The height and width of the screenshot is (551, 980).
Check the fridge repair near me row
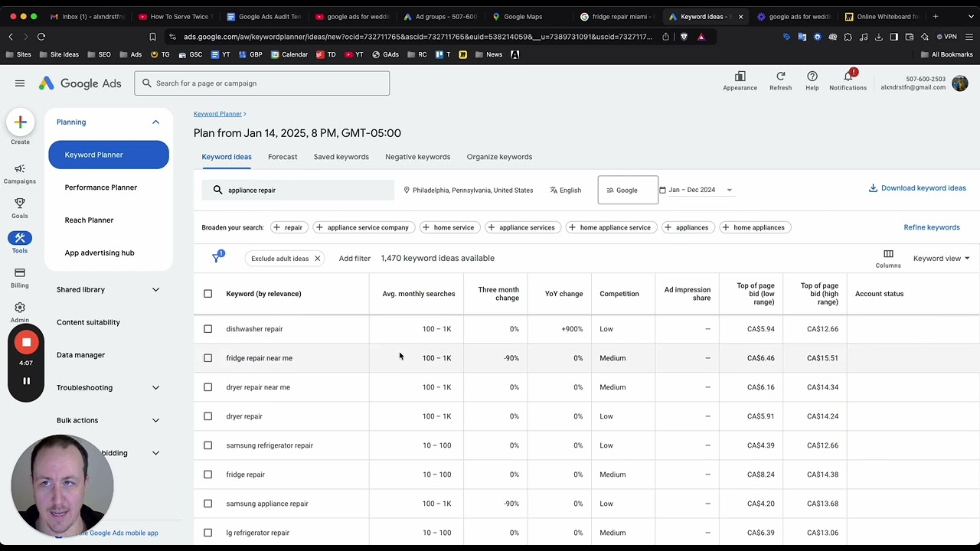pyautogui.click(x=207, y=358)
